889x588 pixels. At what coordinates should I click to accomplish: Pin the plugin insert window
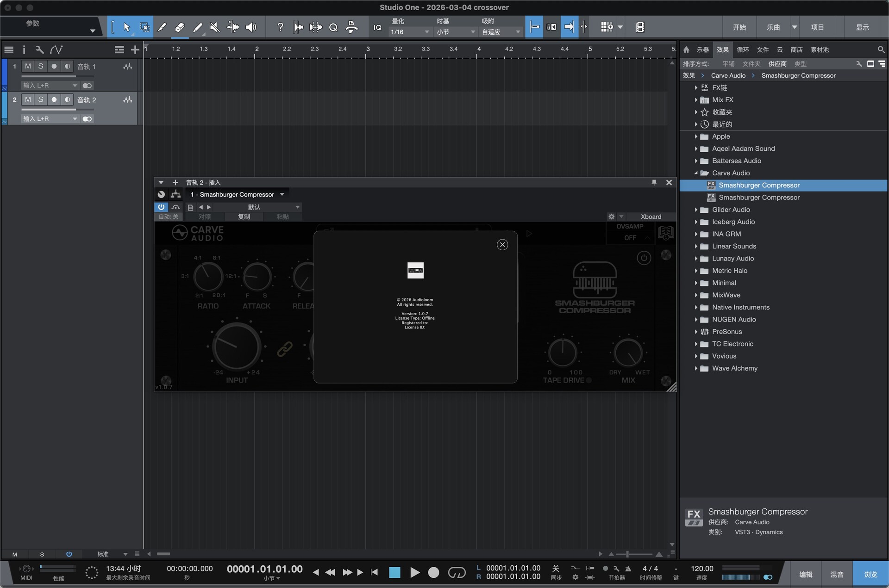[654, 183]
